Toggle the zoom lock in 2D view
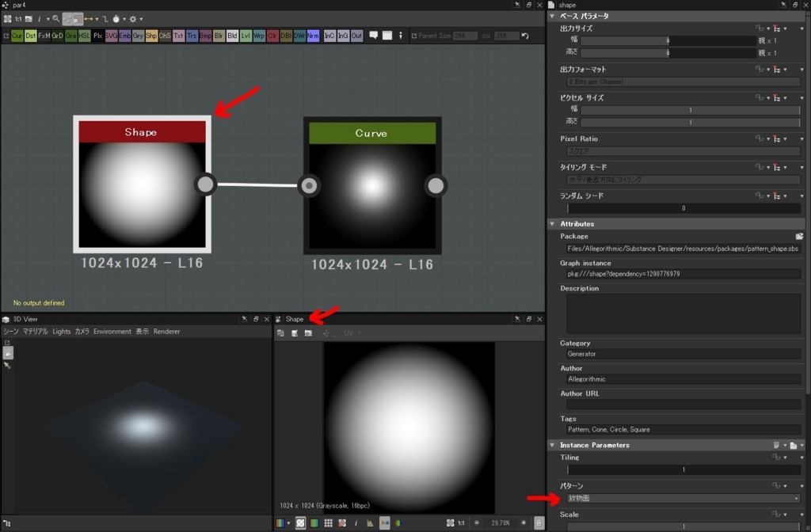Screen dimensions: 811x532 click(x=539, y=523)
